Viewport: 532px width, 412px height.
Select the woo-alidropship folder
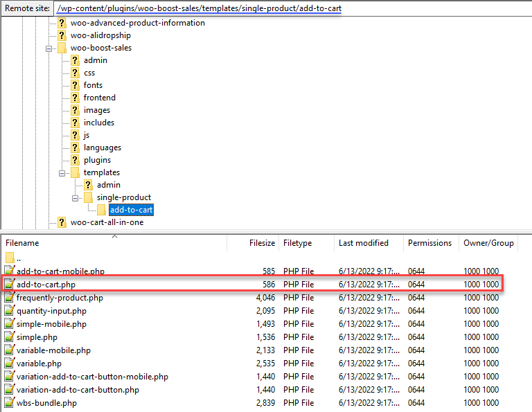point(100,35)
